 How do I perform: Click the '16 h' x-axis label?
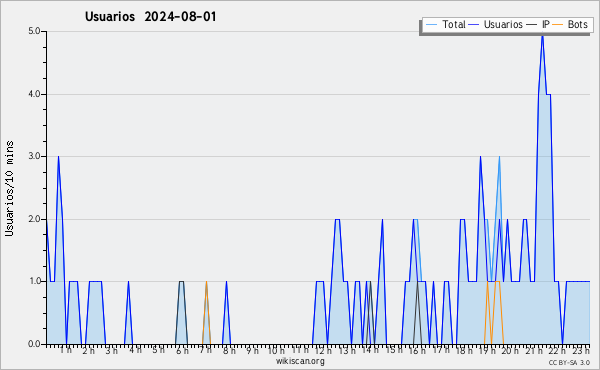click(417, 351)
